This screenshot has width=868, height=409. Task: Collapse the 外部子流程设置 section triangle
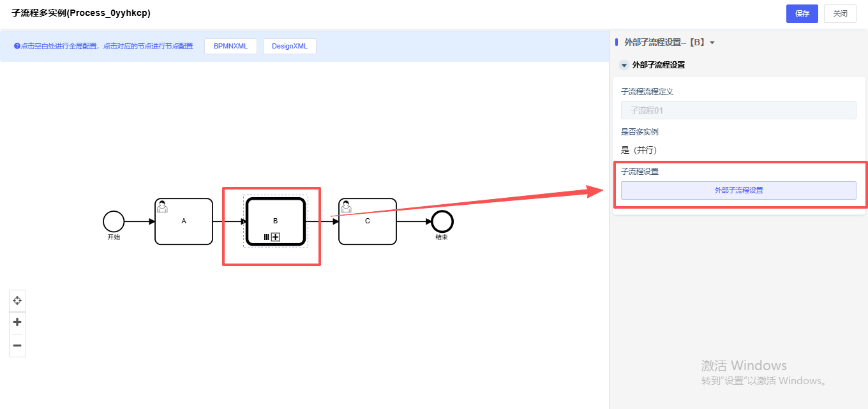point(624,65)
